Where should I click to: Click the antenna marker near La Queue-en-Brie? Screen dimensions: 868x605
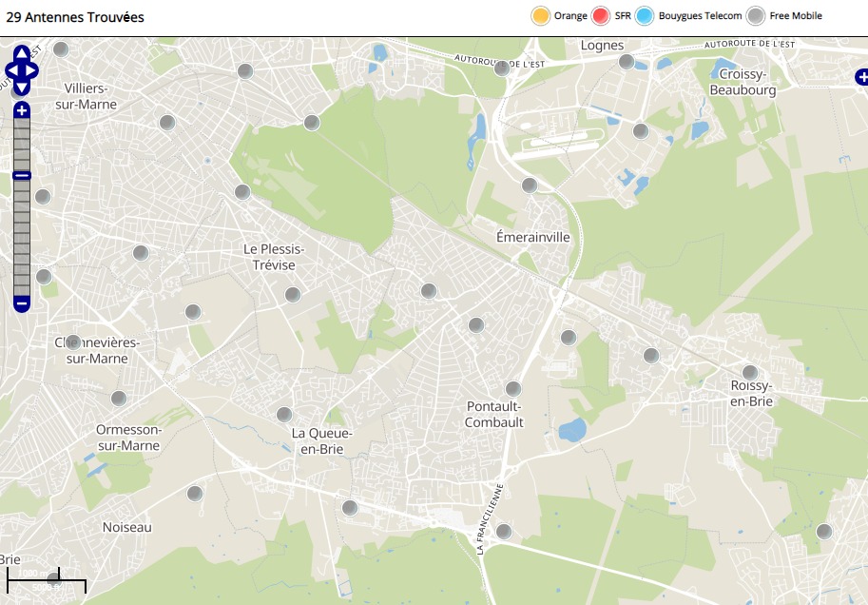point(284,415)
